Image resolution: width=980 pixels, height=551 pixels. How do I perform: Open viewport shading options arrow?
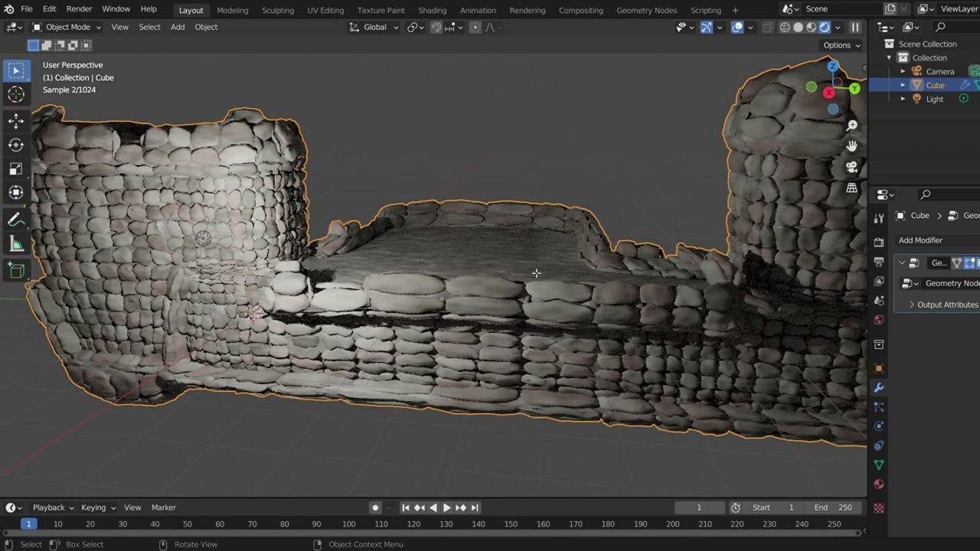click(x=839, y=27)
